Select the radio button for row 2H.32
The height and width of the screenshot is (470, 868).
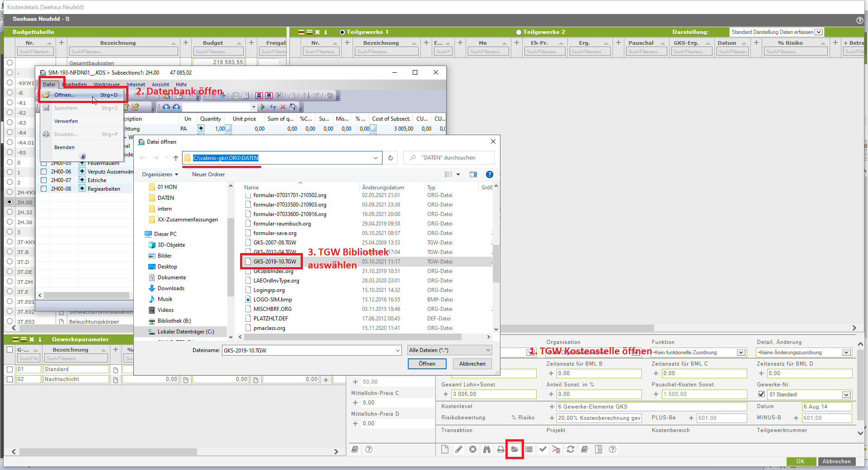9,212
